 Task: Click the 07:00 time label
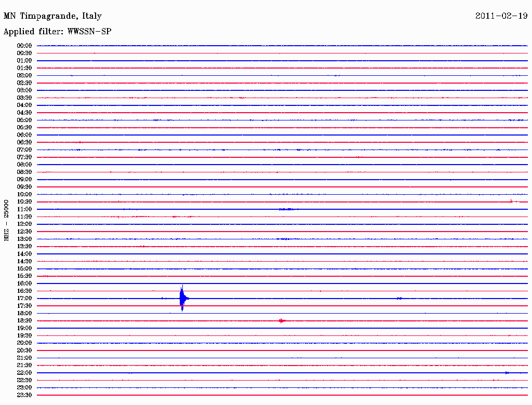coord(24,150)
